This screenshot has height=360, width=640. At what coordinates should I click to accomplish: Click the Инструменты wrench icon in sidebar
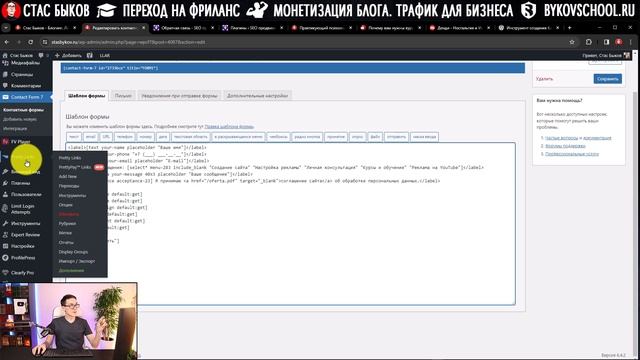[5, 224]
